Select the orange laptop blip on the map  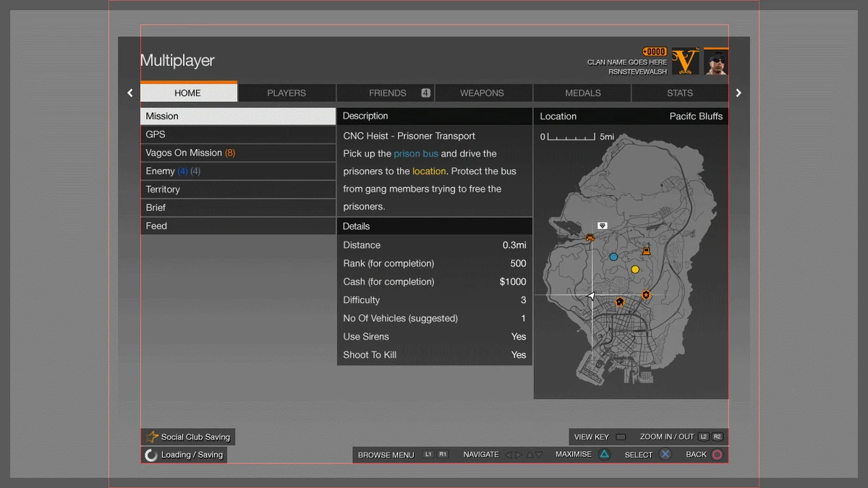tap(646, 250)
